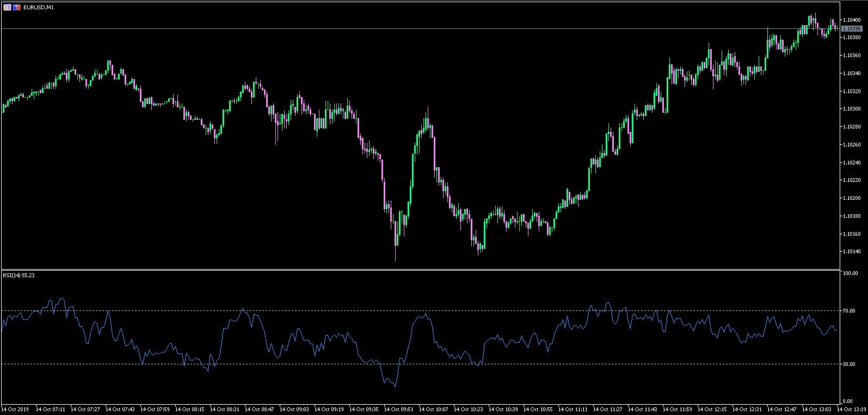Click the RSI 100.00 scale label

[850, 274]
